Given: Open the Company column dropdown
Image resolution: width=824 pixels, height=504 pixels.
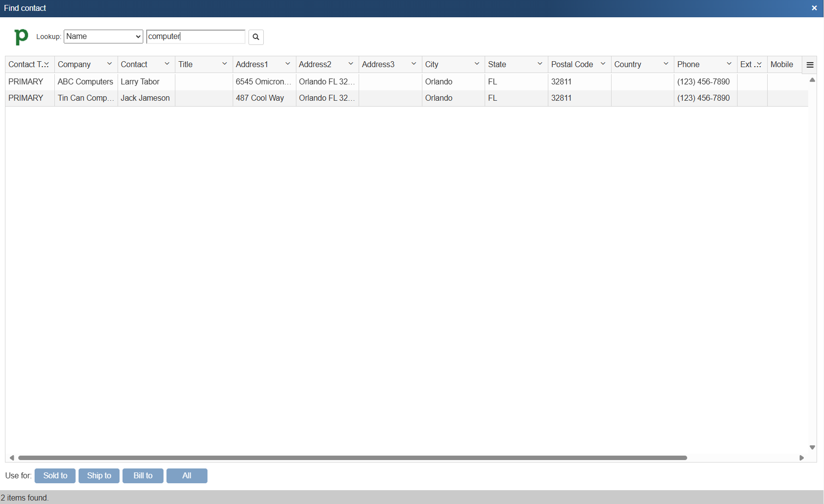Looking at the screenshot, I should 109,64.
